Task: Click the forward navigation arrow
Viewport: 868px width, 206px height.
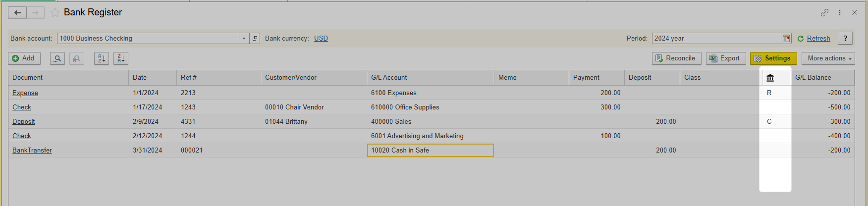Action: (35, 12)
